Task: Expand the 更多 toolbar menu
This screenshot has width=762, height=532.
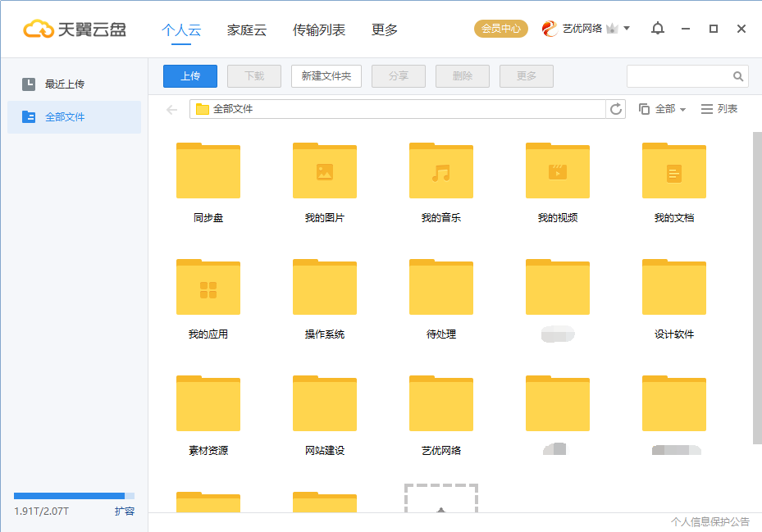Action: [526, 76]
